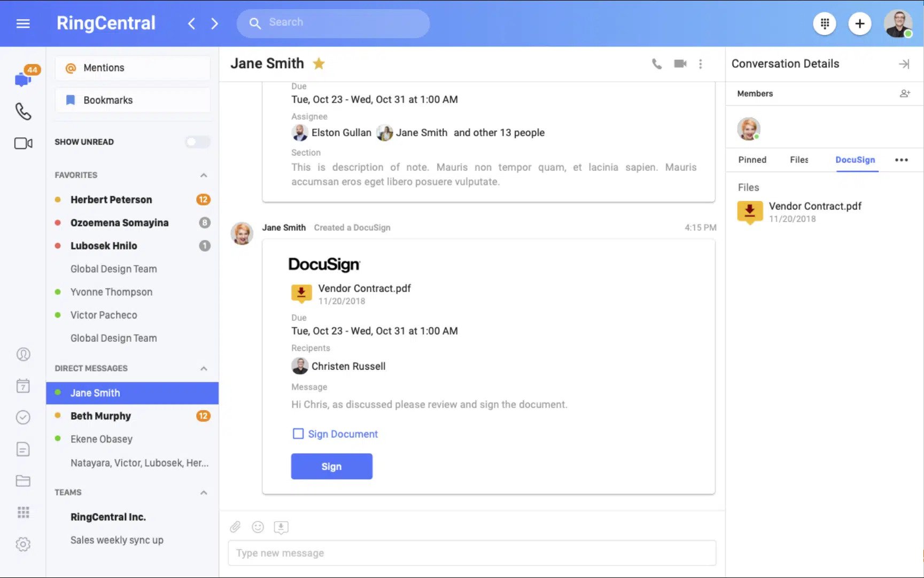Open the dial pad icon in the top bar
The width and height of the screenshot is (924, 578).
point(825,24)
